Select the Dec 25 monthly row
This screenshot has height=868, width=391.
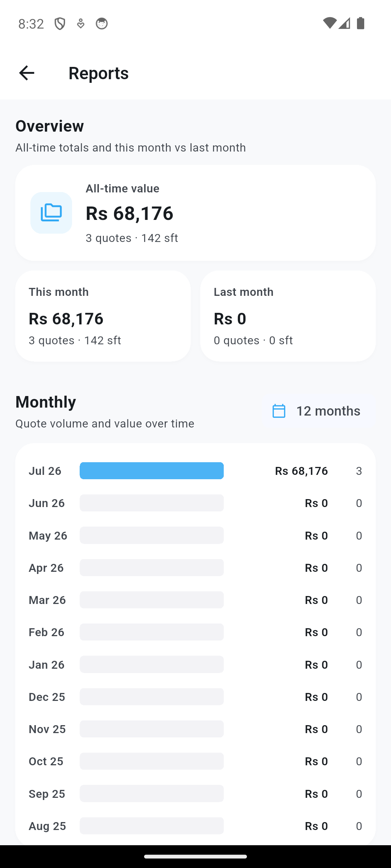coord(195,697)
